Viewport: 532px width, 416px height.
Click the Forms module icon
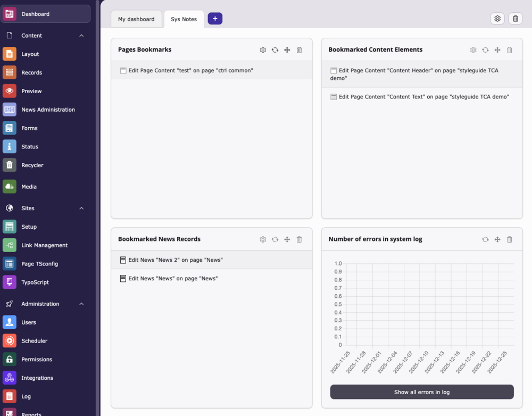click(x=10, y=128)
